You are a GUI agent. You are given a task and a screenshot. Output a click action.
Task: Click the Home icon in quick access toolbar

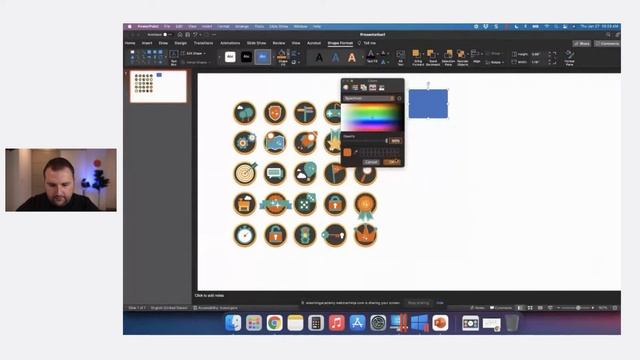pyautogui.click(x=180, y=35)
